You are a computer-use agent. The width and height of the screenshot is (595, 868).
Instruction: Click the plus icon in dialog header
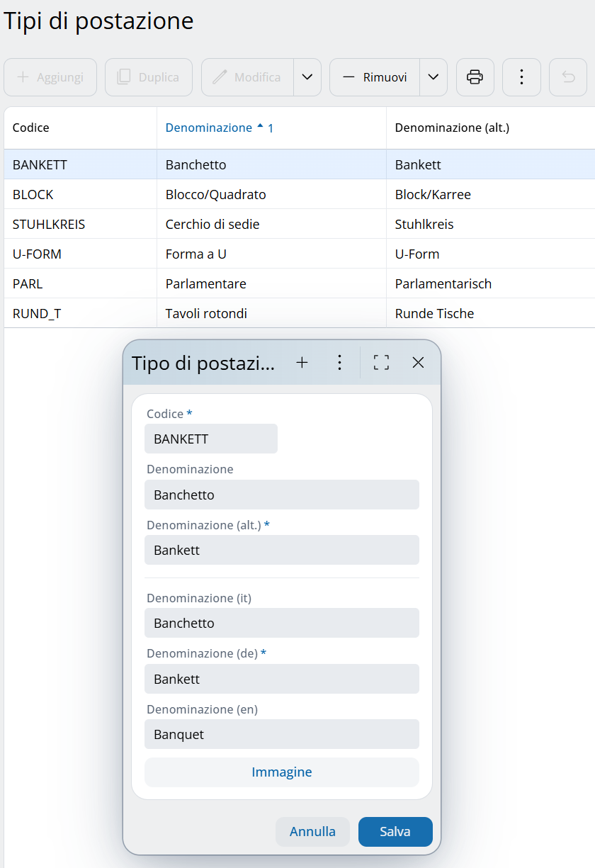pyautogui.click(x=302, y=363)
